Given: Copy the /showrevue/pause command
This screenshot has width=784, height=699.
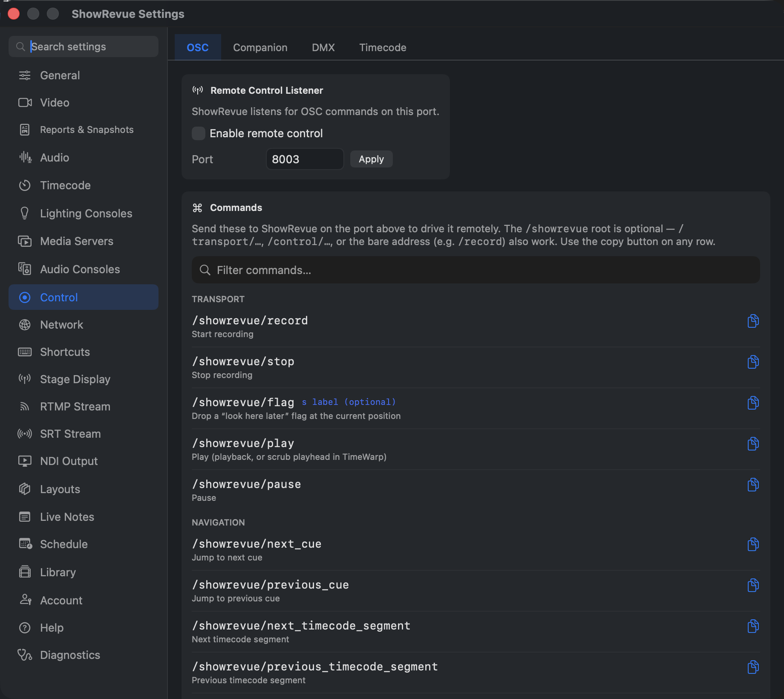Looking at the screenshot, I should coord(753,485).
